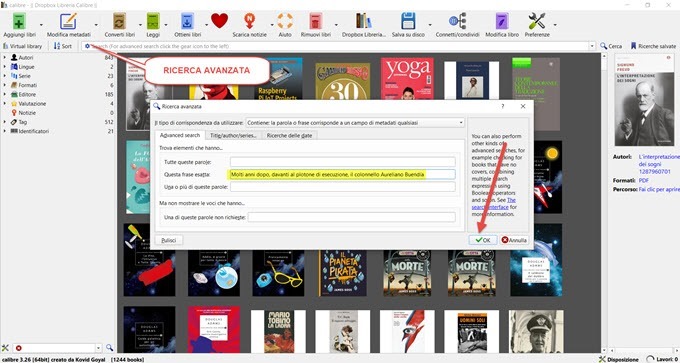The height and width of the screenshot is (363, 680).
Task: Open Ricerche salvate
Action: point(654,46)
